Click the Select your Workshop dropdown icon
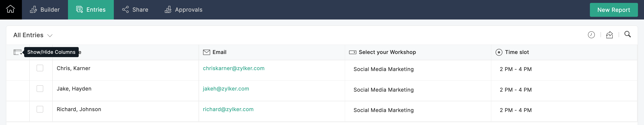The height and width of the screenshot is (125, 644). tap(352, 52)
